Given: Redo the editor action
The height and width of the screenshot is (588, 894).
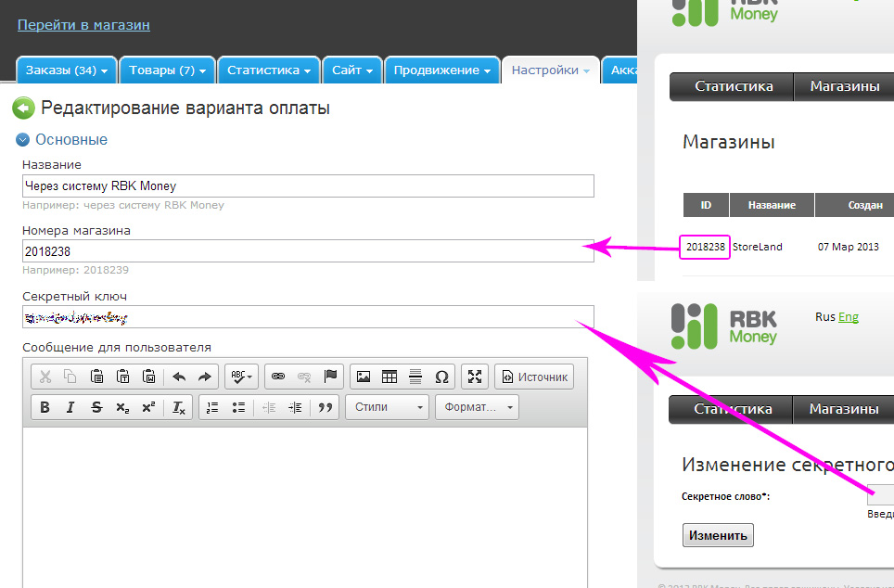Looking at the screenshot, I should tap(204, 377).
